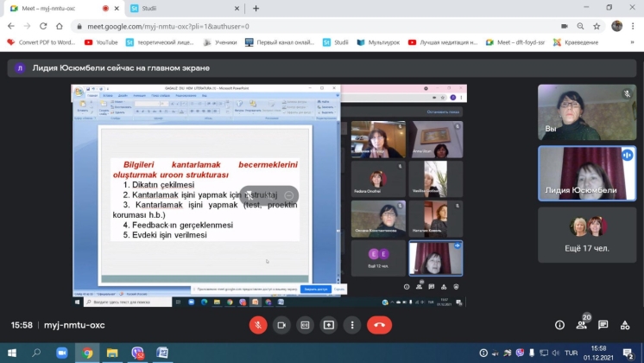Screen dimensions: 644x363
Task: Bookmark this page with the star icon
Action: (597, 26)
